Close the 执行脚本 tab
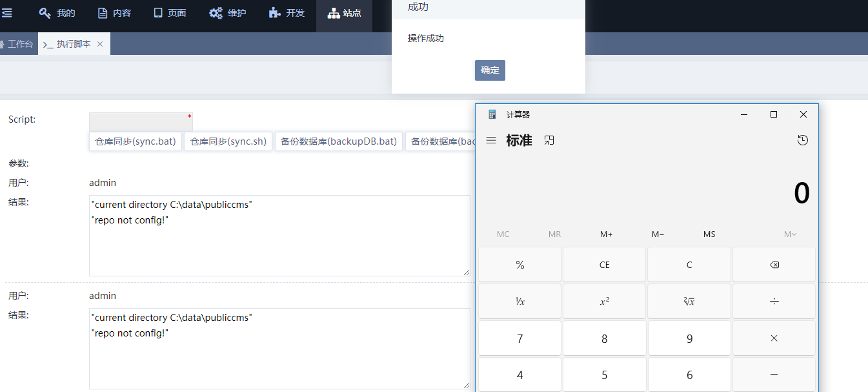 click(100, 44)
